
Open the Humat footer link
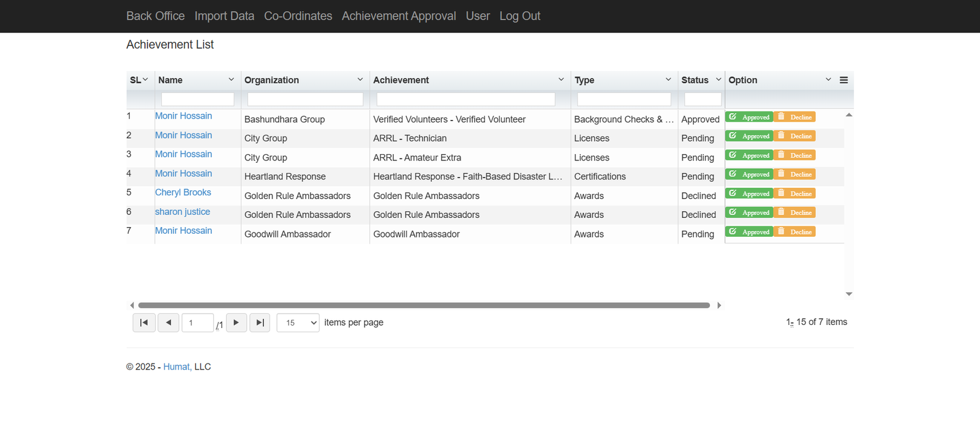[176, 367]
